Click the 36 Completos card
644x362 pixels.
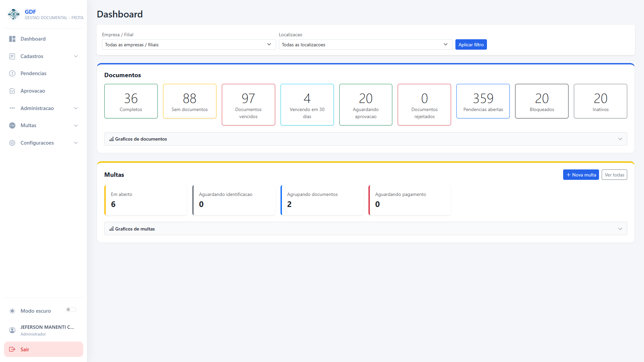click(x=131, y=101)
